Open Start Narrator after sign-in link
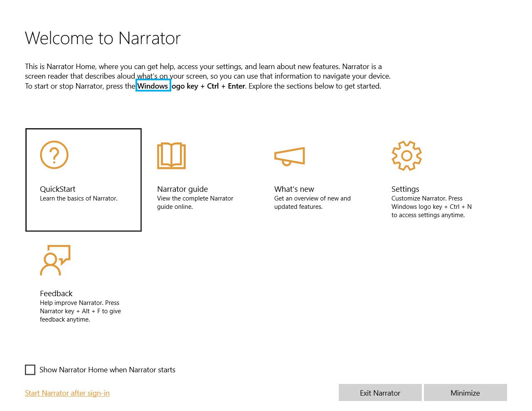 67,393
